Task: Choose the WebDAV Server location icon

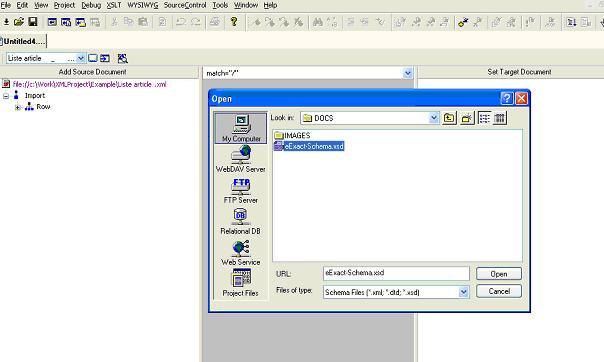Action: 241,159
